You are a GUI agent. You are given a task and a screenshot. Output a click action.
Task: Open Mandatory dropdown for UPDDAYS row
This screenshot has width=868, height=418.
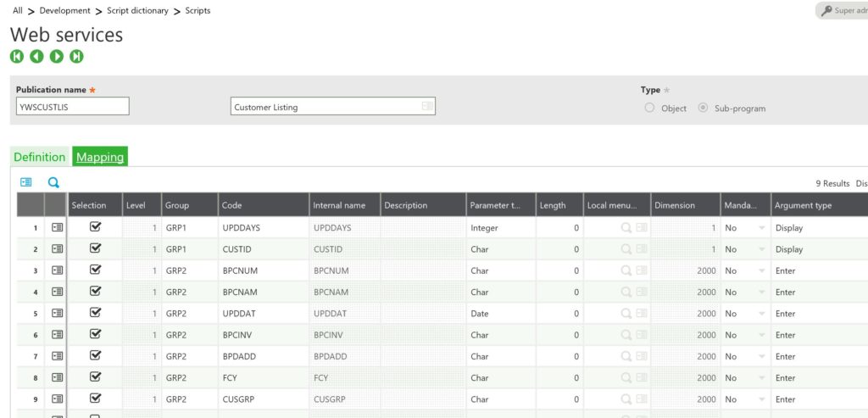tap(761, 228)
